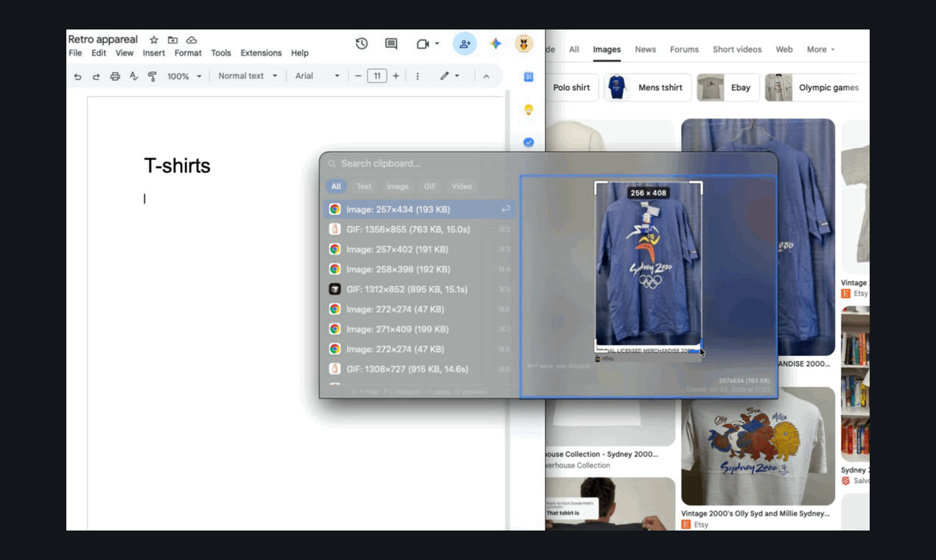The width and height of the screenshot is (936, 560).
Task: Set font size in the 11 box
Action: coord(377,76)
